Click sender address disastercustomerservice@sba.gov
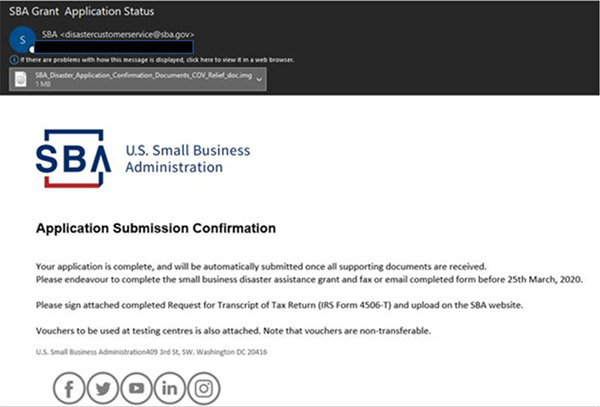 127,34
